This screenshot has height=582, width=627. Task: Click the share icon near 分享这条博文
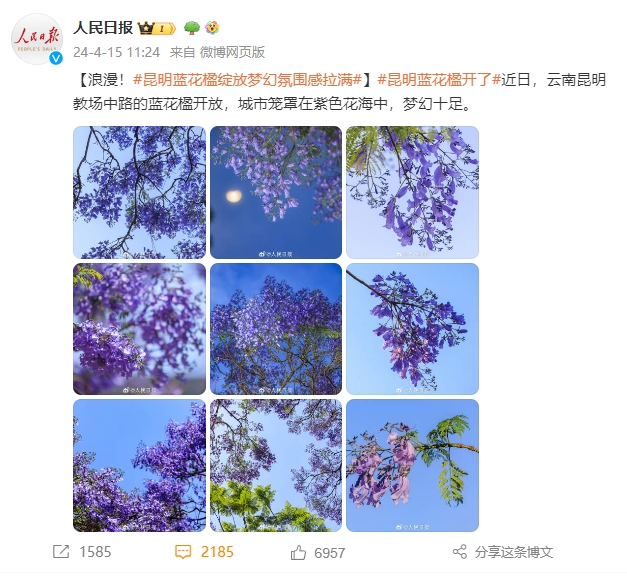point(460,552)
